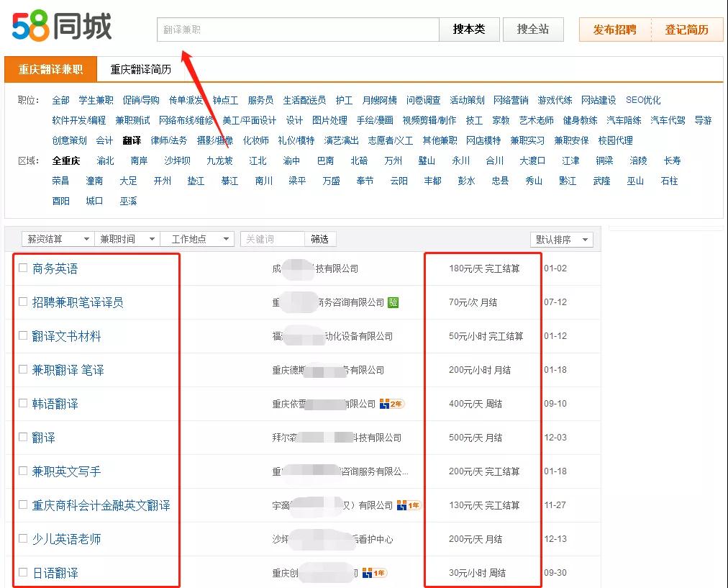
Task: Choose the 九龙坡 district link
Action: [x=219, y=160]
